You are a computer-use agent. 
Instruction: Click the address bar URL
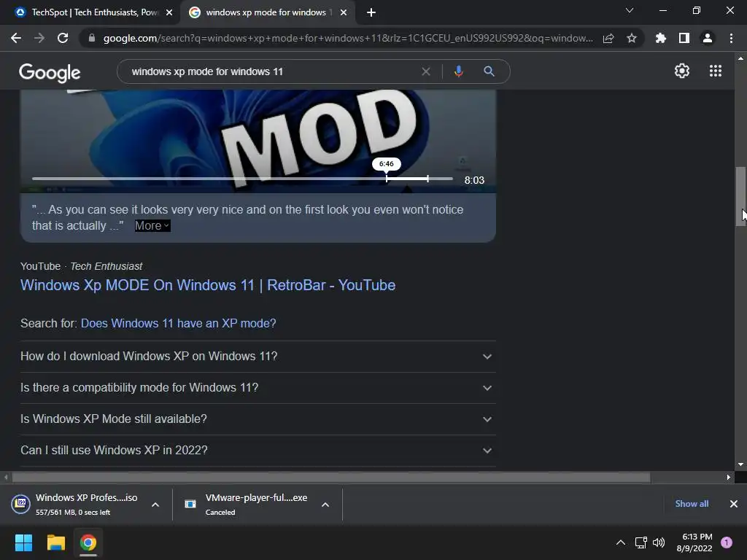[348, 38]
